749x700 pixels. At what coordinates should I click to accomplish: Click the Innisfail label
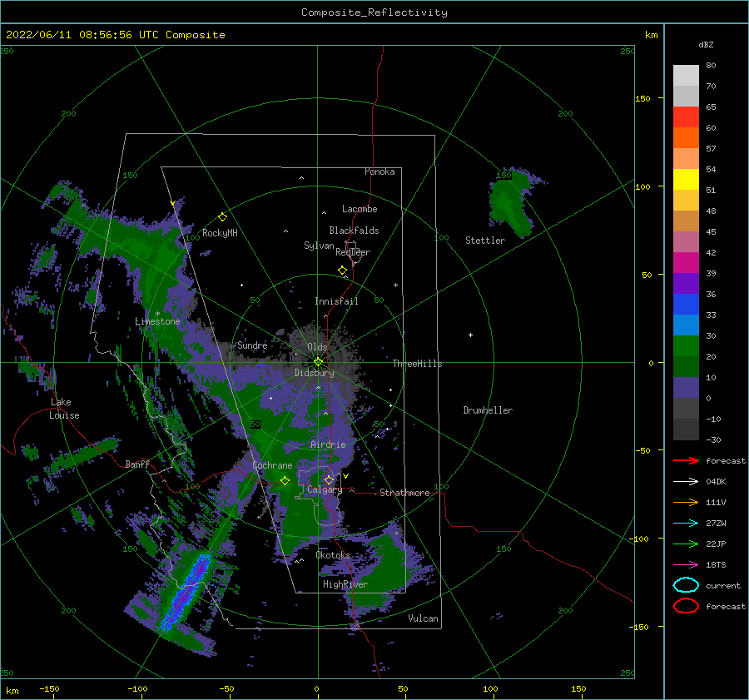tap(336, 301)
